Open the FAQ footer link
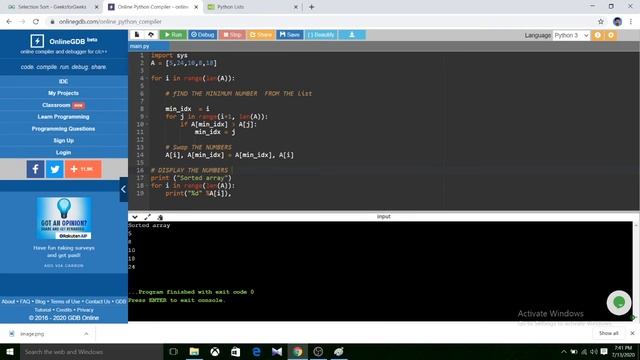This screenshot has height=360, width=640. [x=25, y=302]
